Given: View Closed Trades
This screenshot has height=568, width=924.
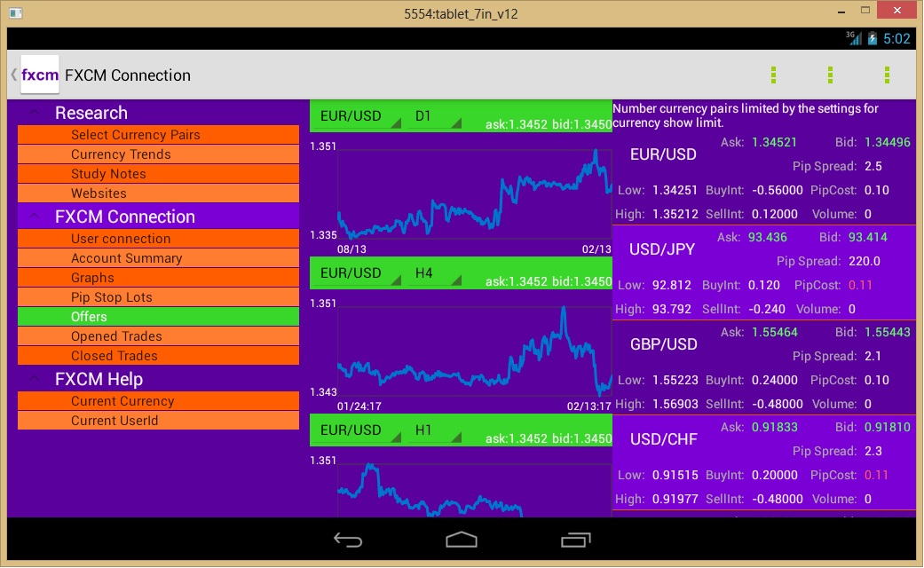Looking at the screenshot, I should coord(159,355).
